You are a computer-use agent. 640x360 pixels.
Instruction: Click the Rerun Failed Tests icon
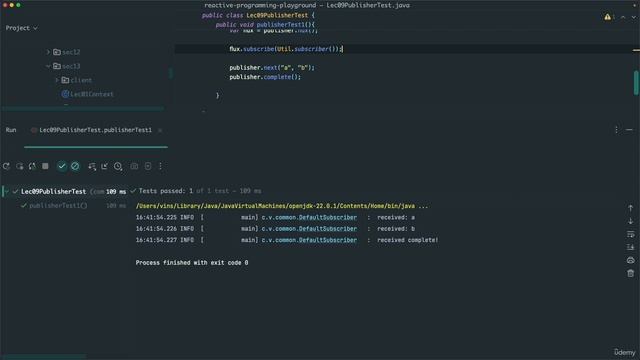pos(19,166)
